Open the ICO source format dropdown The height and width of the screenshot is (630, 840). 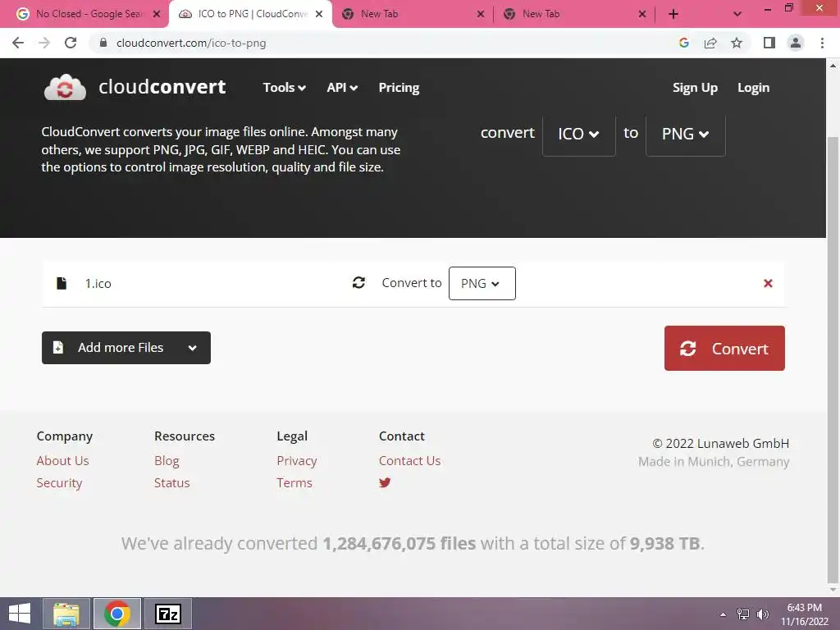[x=578, y=134]
